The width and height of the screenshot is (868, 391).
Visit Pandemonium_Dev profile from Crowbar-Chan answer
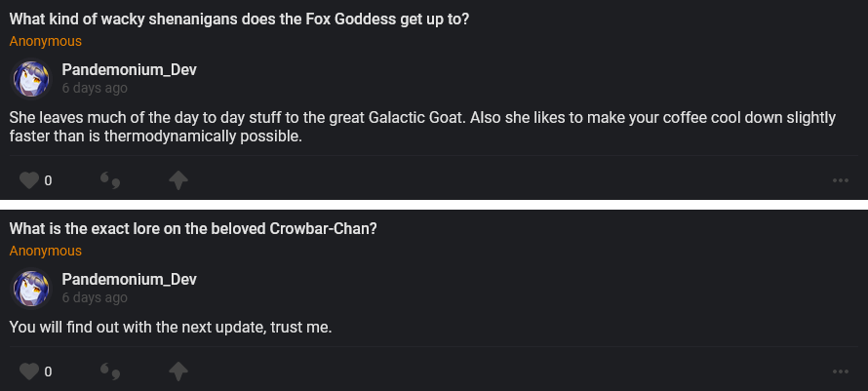coord(129,280)
